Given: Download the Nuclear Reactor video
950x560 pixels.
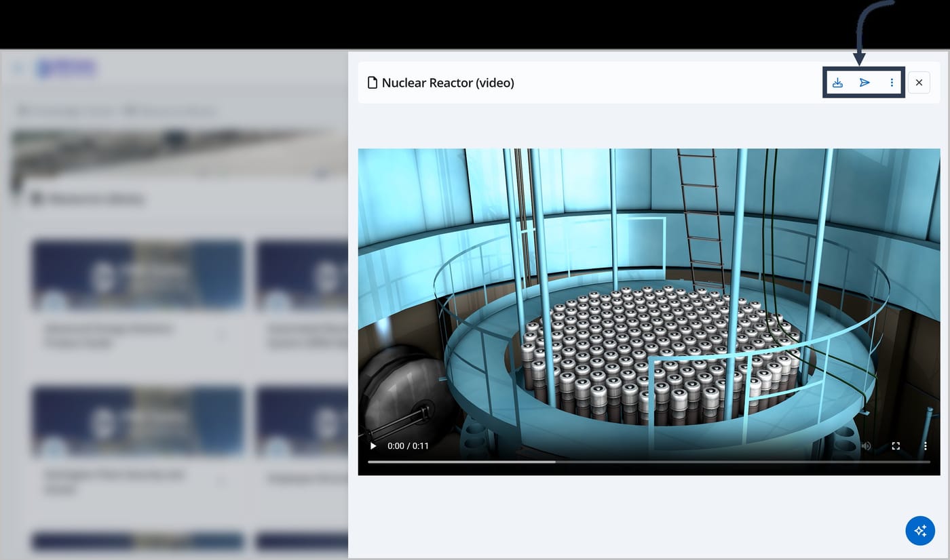Looking at the screenshot, I should click(837, 83).
